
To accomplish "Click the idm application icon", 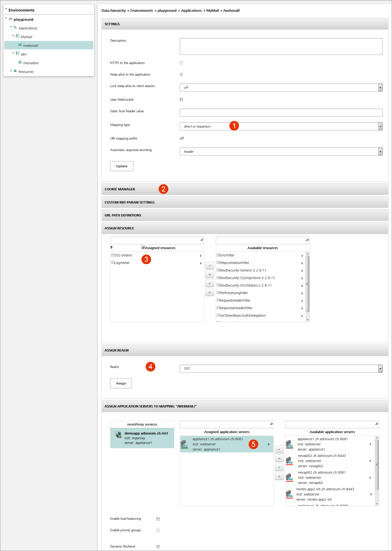I will (x=18, y=53).
